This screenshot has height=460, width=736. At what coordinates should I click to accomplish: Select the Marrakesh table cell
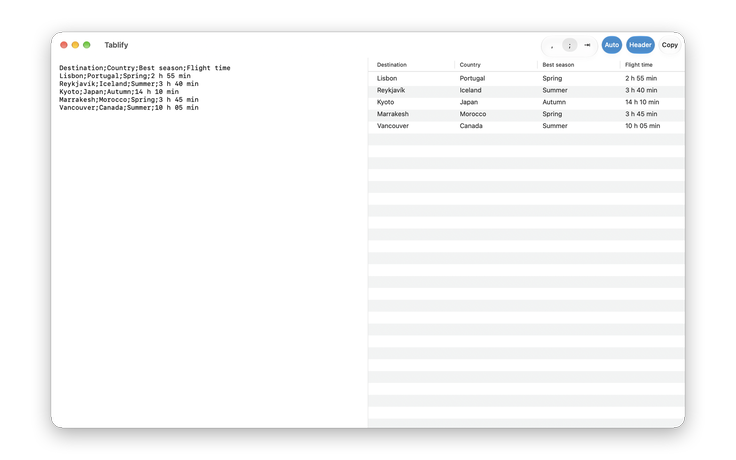(x=392, y=114)
